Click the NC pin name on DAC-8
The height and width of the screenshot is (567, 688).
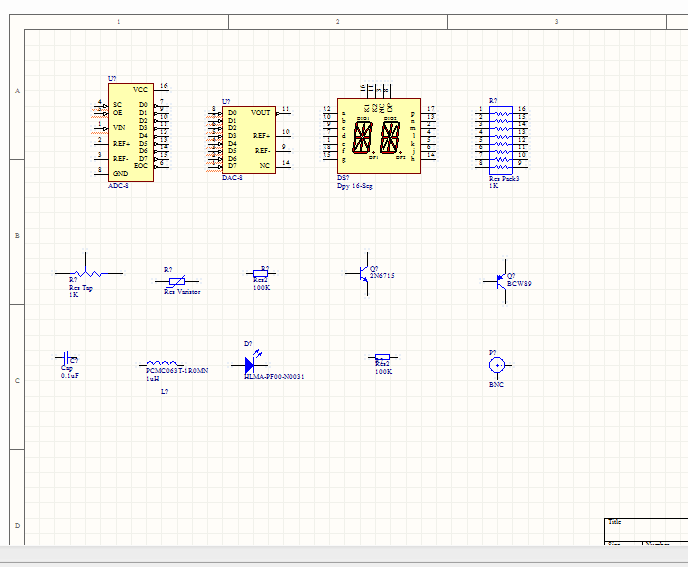[265, 165]
